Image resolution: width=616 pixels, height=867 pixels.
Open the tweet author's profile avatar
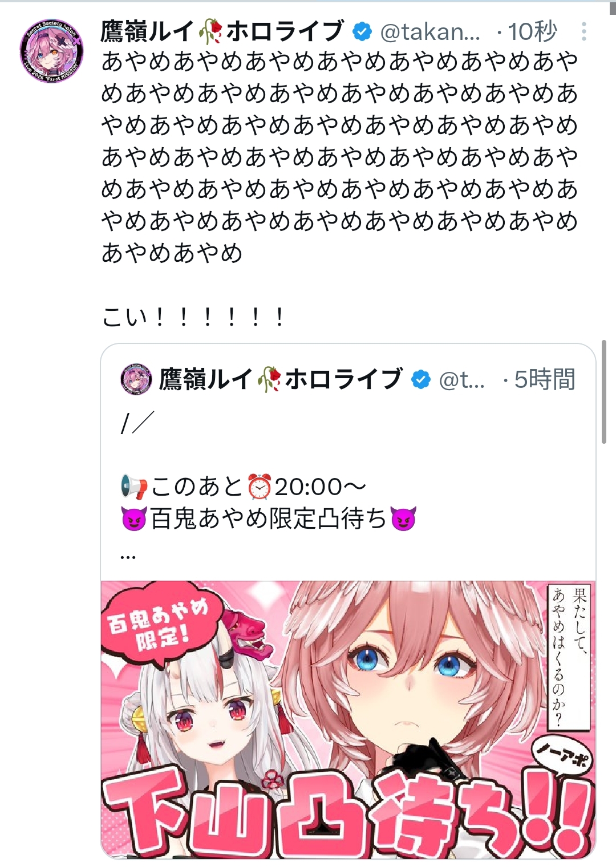click(51, 51)
